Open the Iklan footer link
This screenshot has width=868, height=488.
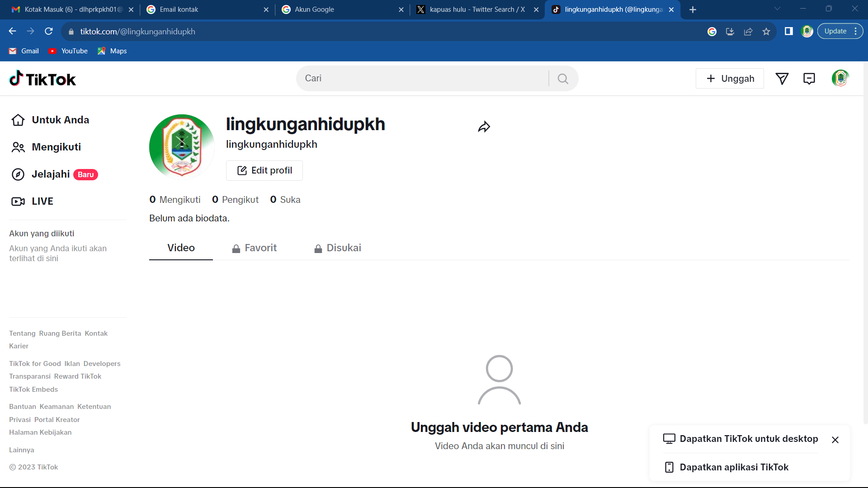click(72, 364)
